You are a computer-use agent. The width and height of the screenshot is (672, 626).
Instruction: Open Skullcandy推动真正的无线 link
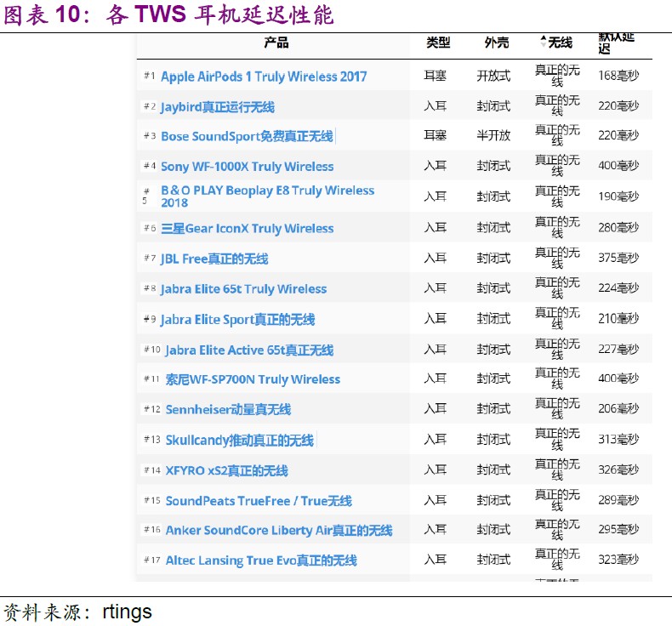click(x=240, y=440)
